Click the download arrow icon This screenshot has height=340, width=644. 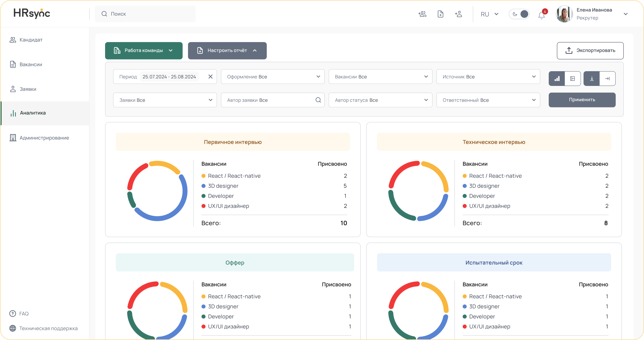click(x=592, y=79)
